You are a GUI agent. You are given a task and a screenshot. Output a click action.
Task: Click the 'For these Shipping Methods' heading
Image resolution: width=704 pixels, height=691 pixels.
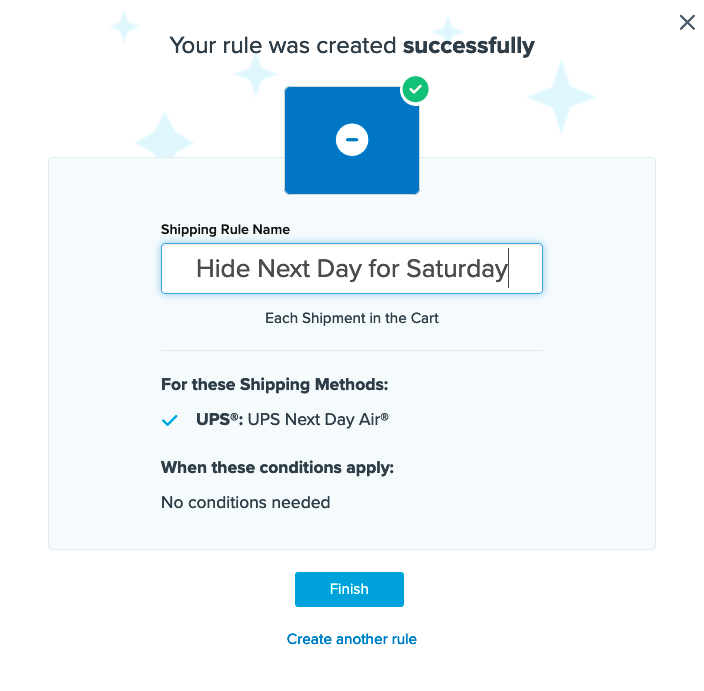click(274, 385)
